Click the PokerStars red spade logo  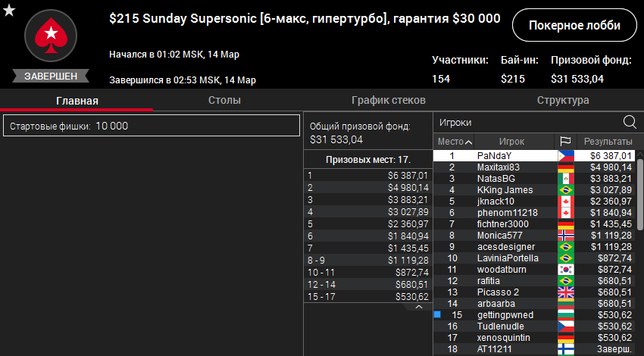click(x=52, y=34)
